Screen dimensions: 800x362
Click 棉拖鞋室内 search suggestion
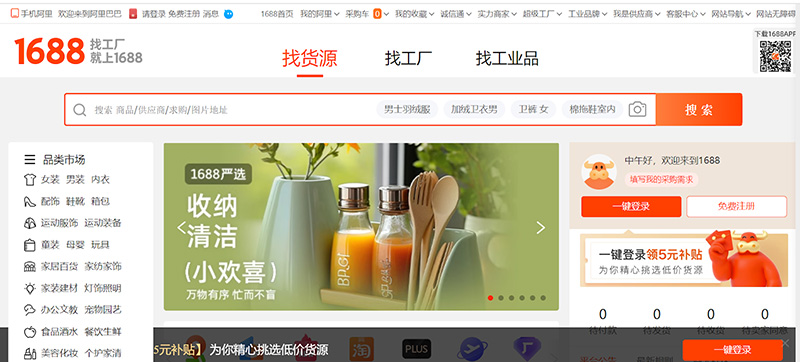[592, 109]
